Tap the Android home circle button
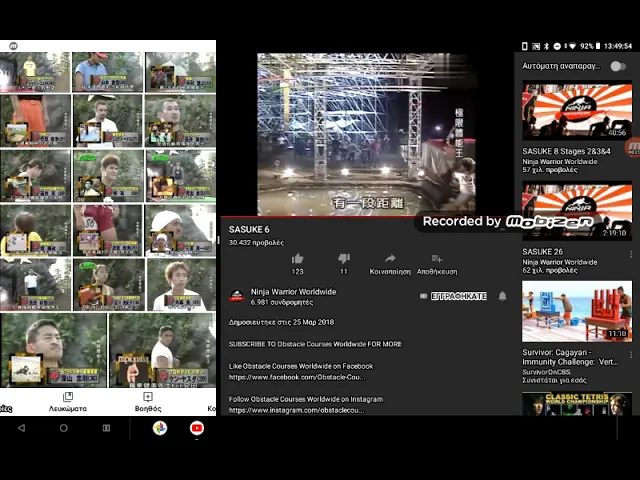 [x=64, y=428]
